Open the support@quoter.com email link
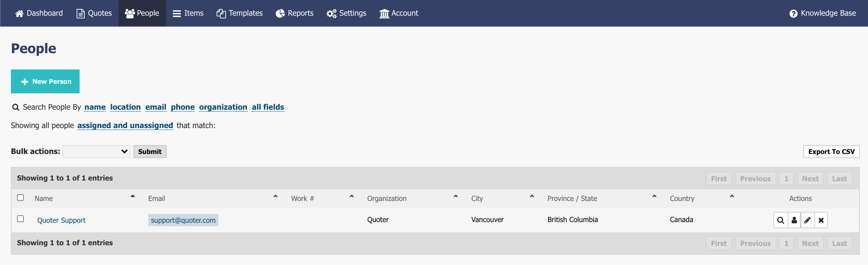Screen dimensions: 868x265 [183, 220]
